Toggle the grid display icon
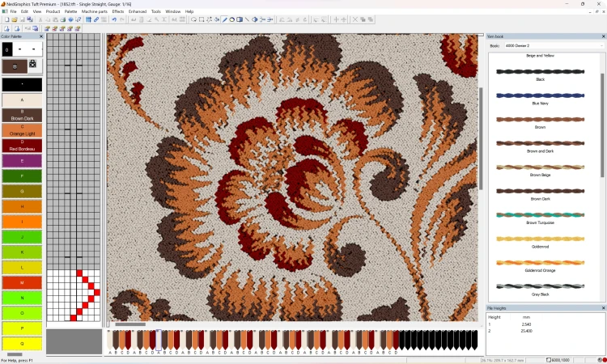The width and height of the screenshot is (607, 364). (88, 19)
